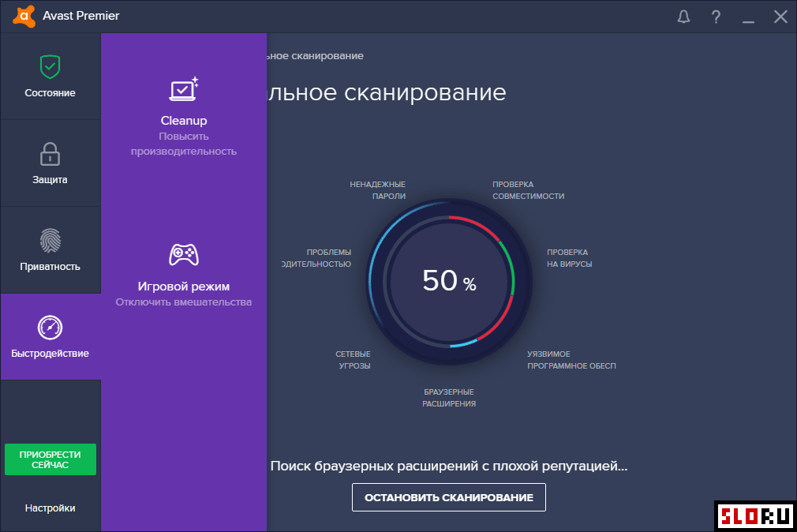Open Настройки in the sidebar
Viewport: 797px width, 532px height.
point(50,508)
